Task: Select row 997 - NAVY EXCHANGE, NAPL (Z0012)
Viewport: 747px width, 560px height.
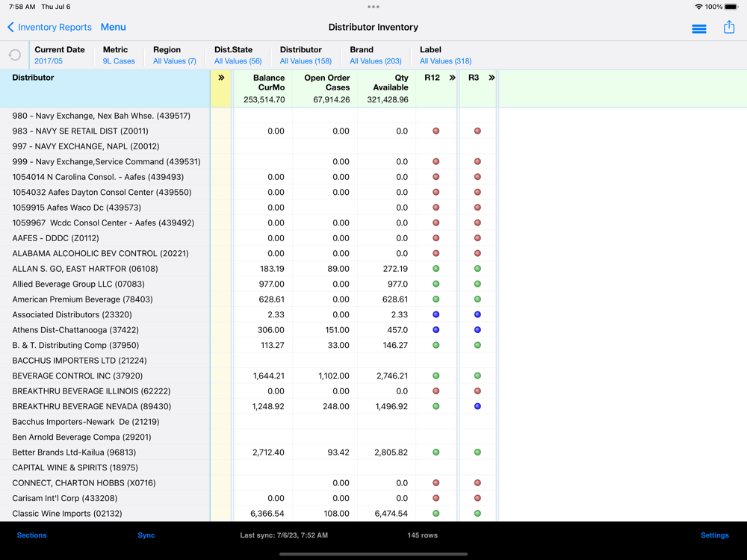Action: click(x=105, y=146)
